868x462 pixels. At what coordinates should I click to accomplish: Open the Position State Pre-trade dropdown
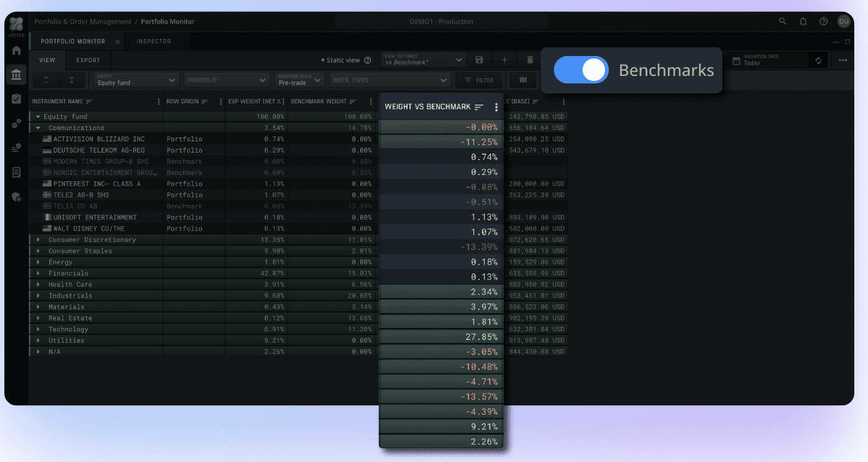[300, 80]
